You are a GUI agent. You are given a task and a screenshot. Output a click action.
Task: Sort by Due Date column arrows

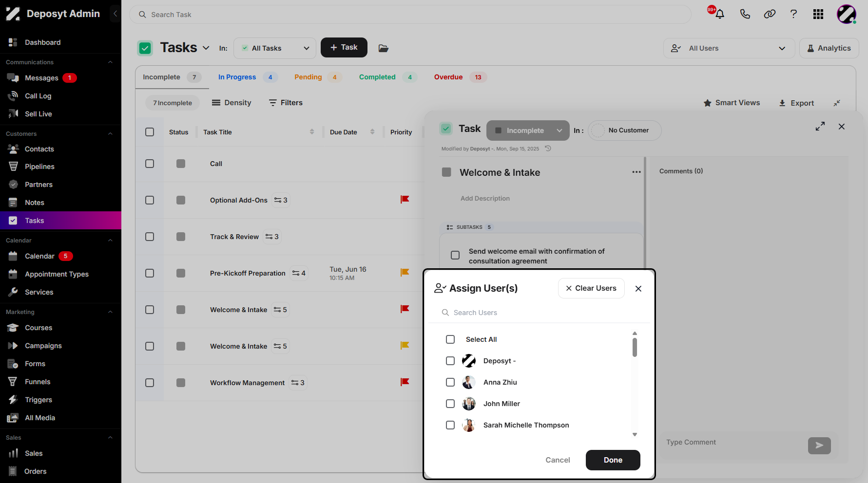click(372, 132)
